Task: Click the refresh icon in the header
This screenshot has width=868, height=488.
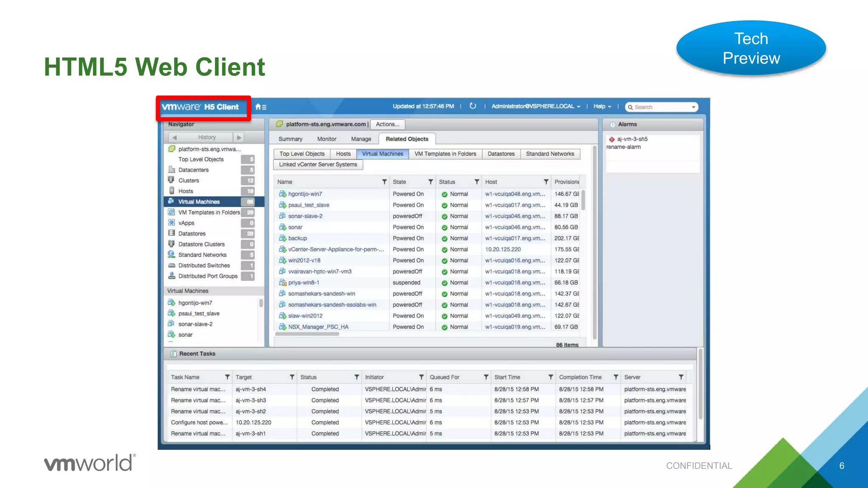Action: (x=473, y=106)
